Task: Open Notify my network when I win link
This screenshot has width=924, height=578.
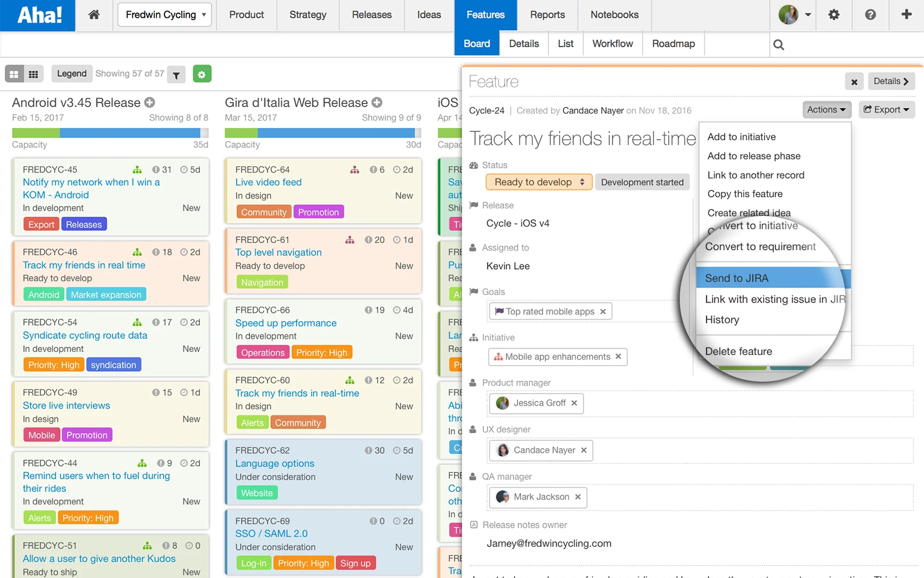Action: [x=91, y=188]
